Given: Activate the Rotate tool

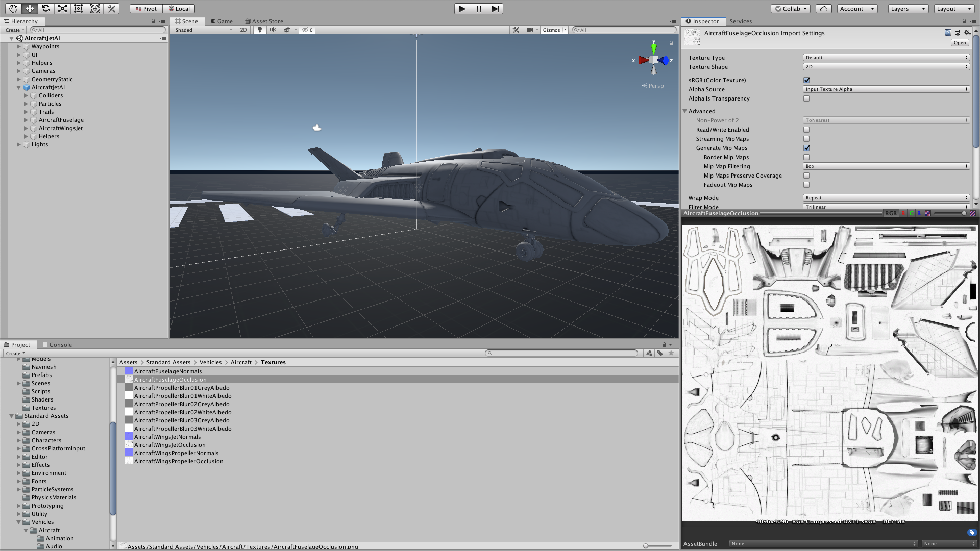Looking at the screenshot, I should click(46, 9).
